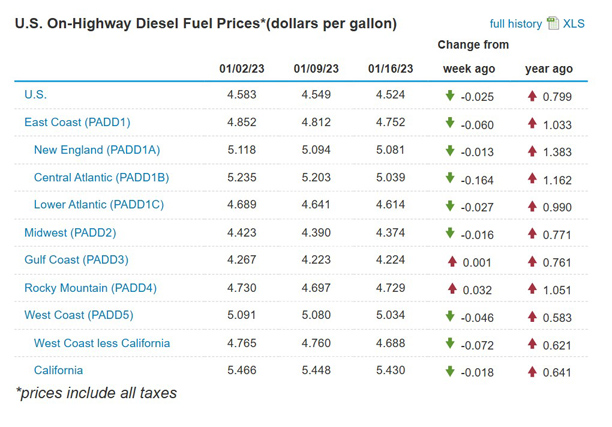The height and width of the screenshot is (427, 612).
Task: Click red up arrow for Rocky Mountain week change
Action: [450, 289]
